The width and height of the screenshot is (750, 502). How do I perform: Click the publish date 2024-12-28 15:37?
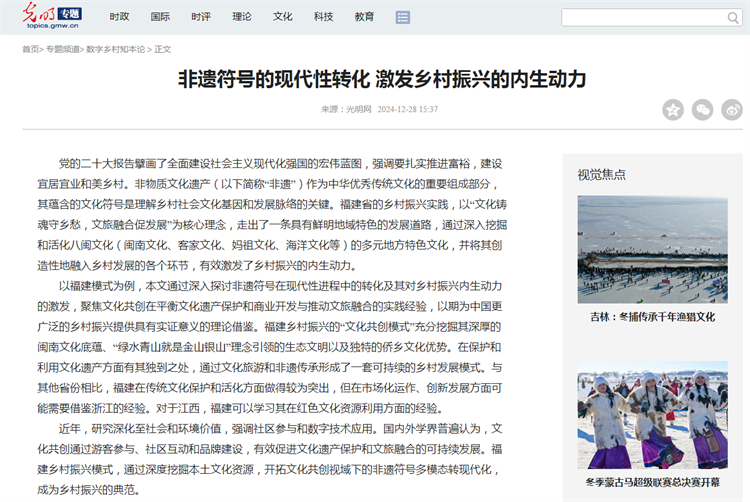click(x=408, y=109)
